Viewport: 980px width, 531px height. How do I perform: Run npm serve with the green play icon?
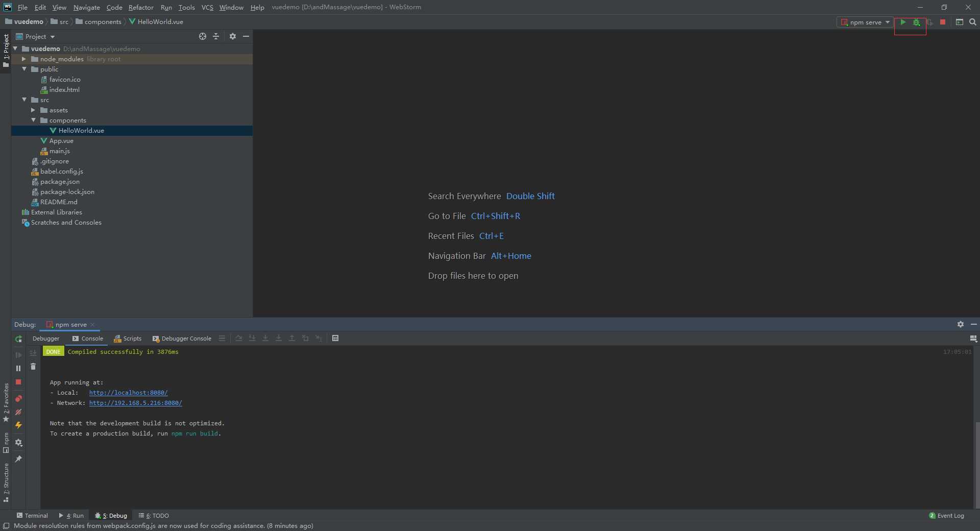pyautogui.click(x=903, y=22)
